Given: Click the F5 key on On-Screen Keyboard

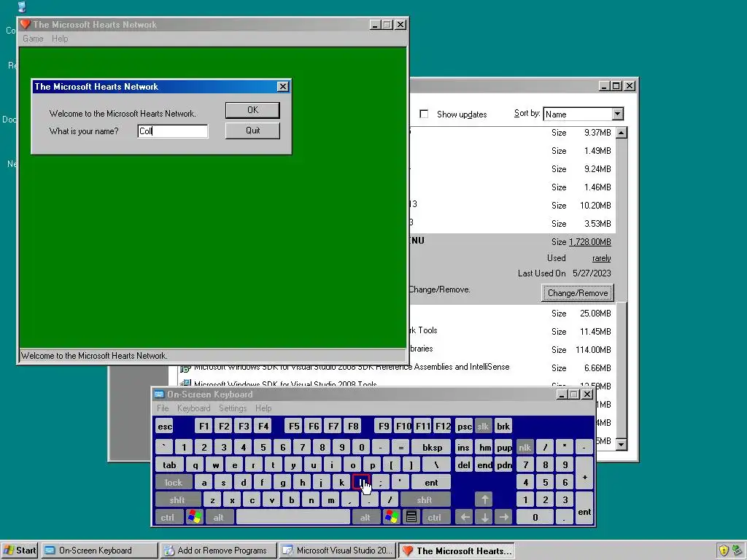Looking at the screenshot, I should (294, 426).
